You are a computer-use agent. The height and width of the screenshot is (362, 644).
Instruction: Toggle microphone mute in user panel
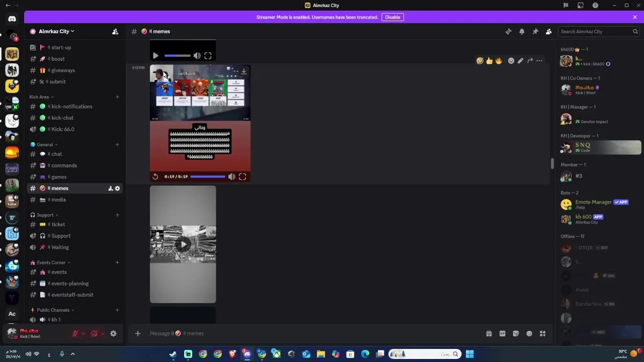(x=75, y=333)
